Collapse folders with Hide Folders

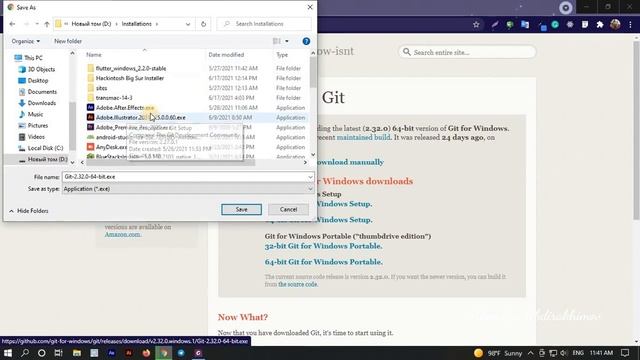click(29, 211)
